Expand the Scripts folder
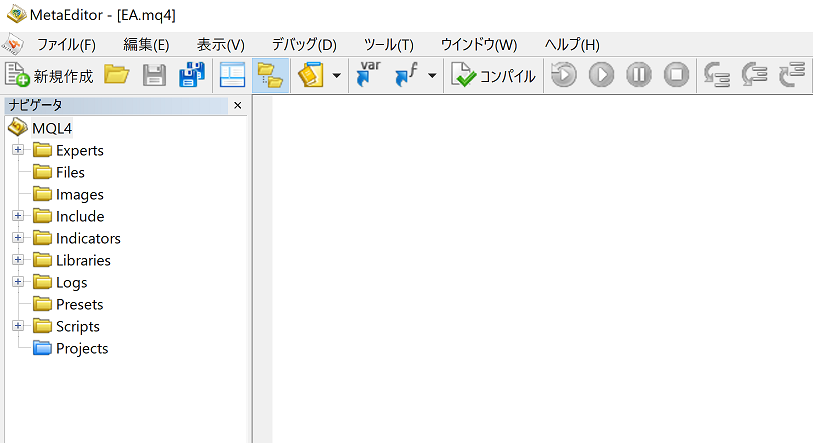This screenshot has width=813, height=443. (18, 326)
